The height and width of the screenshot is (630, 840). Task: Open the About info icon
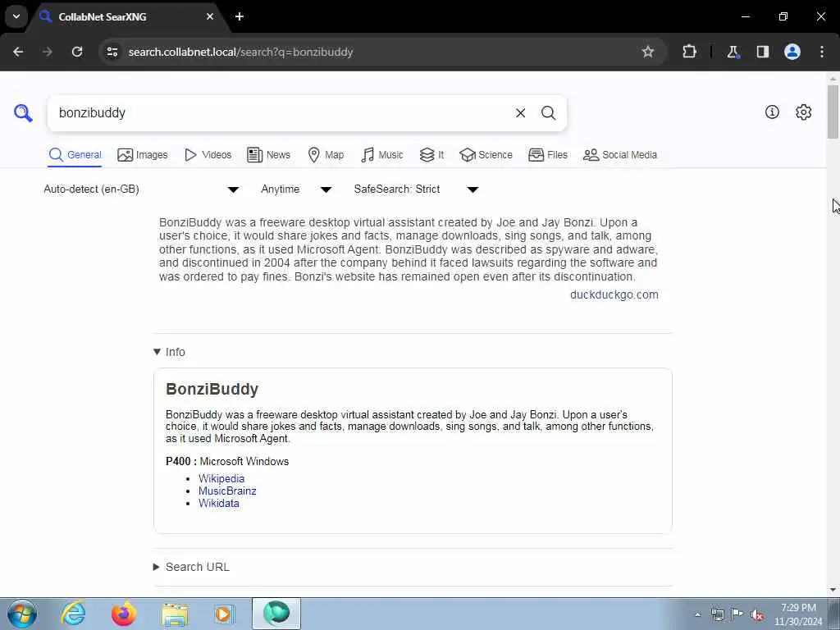click(x=772, y=112)
